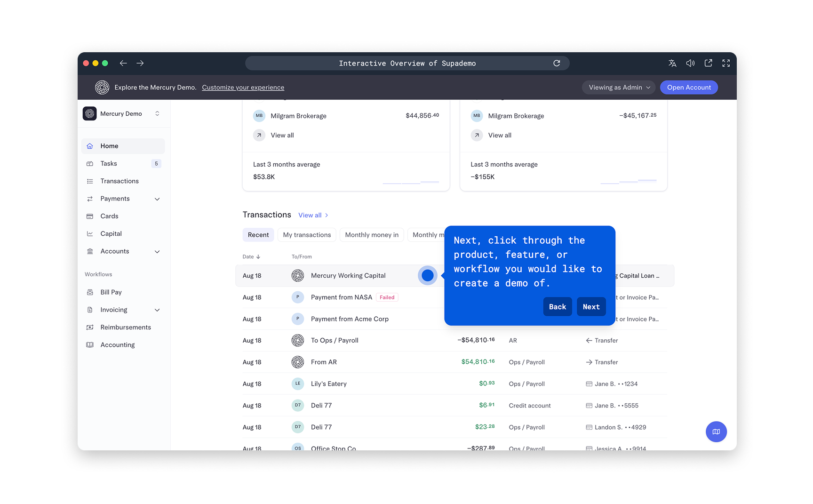Click the blue map floating button
Screen dimensions: 813x504
point(716,432)
